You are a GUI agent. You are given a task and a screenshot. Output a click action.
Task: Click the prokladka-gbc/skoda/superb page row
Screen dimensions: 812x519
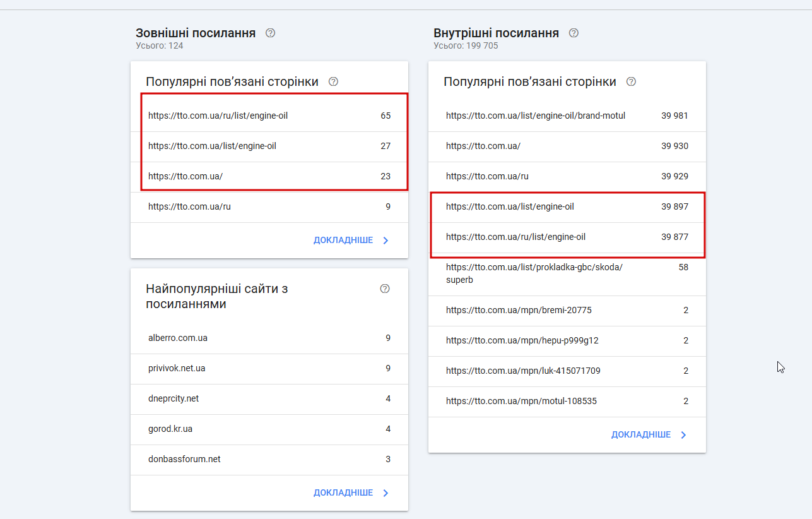point(567,273)
